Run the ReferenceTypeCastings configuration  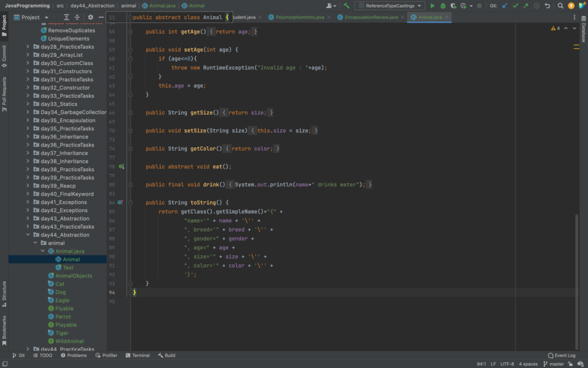pos(432,6)
